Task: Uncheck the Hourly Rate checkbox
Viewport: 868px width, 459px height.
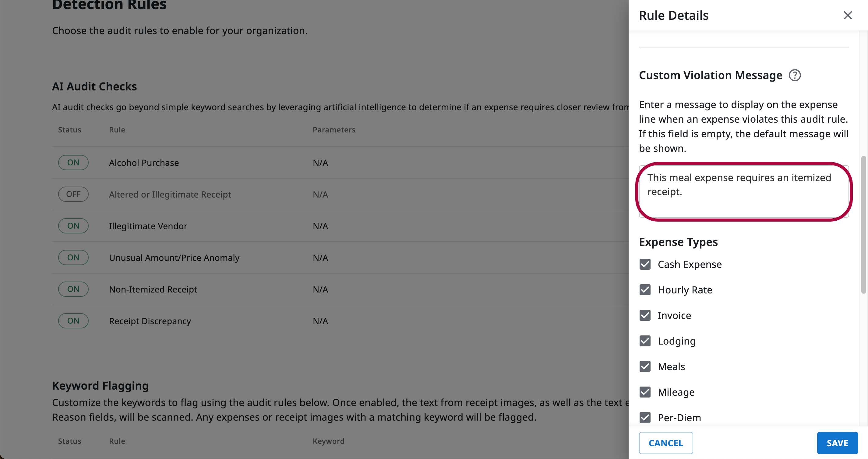Action: (x=645, y=290)
